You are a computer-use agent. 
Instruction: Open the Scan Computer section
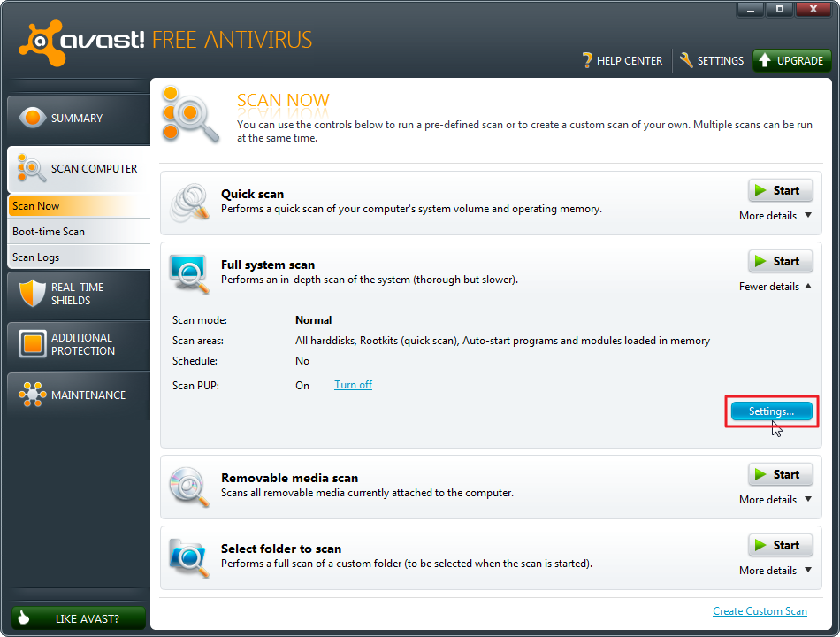[79, 168]
